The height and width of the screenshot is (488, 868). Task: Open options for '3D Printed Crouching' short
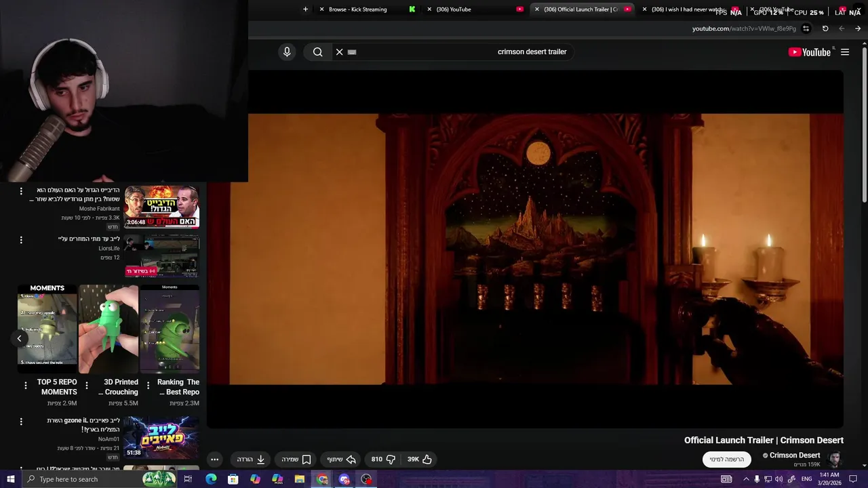pyautogui.click(x=87, y=386)
